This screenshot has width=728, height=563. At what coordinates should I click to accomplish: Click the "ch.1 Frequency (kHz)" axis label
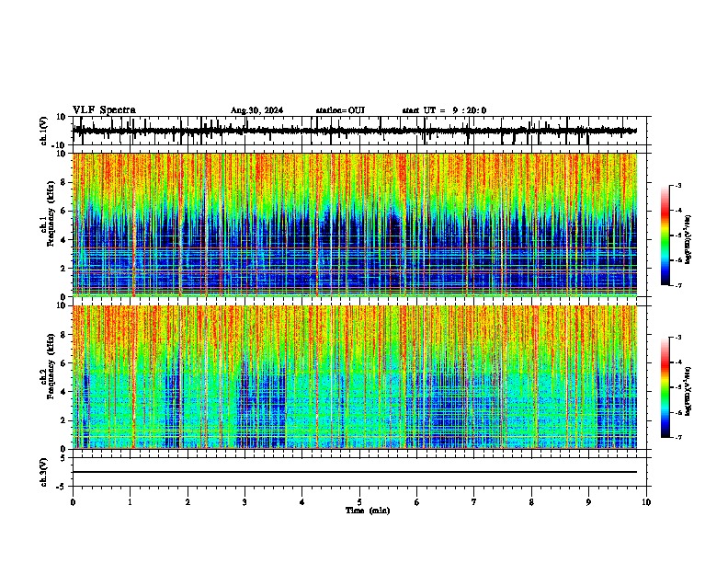point(48,212)
